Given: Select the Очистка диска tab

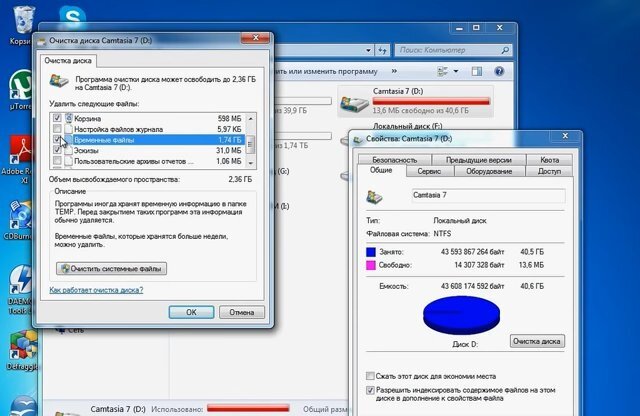Looking at the screenshot, I should [68, 60].
